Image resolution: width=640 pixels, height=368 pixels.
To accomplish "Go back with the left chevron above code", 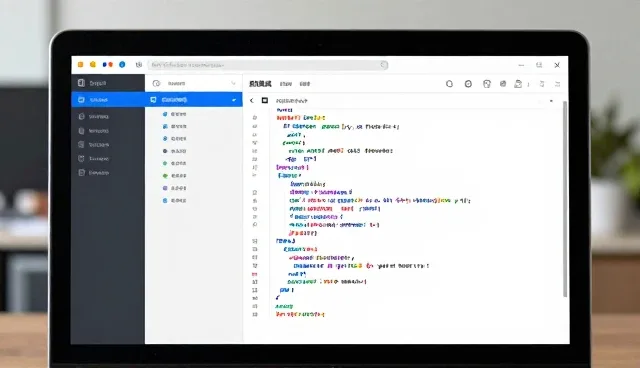I will [252, 100].
